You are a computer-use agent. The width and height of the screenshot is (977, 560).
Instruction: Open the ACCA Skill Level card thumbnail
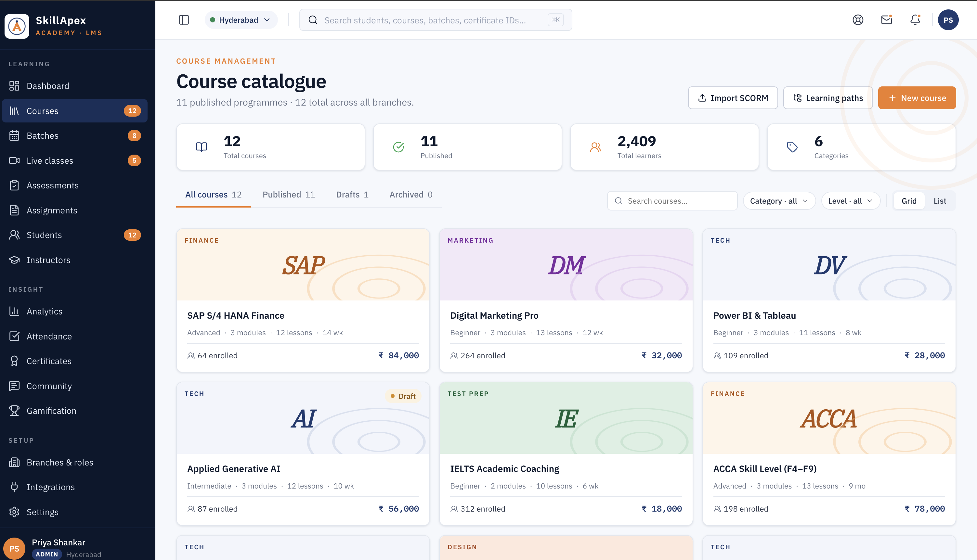tap(829, 418)
